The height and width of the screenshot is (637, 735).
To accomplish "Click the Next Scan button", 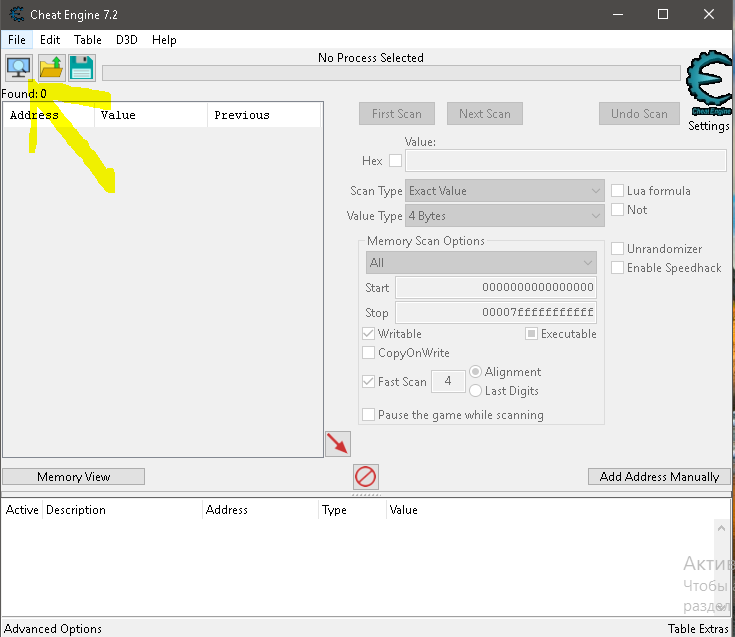I will point(485,113).
